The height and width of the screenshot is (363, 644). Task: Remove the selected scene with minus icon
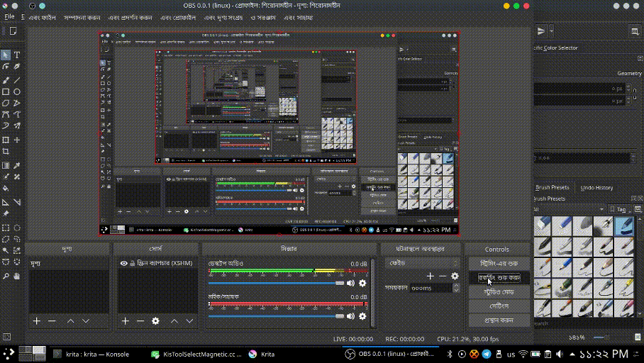(x=52, y=321)
